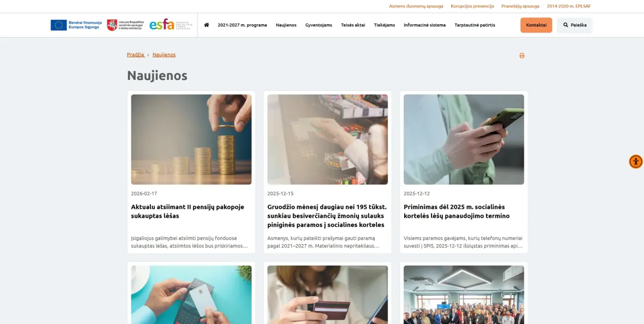Go to Tarptautinė patirtis menu
Viewport: 644px width, 324px height.
coord(475,25)
